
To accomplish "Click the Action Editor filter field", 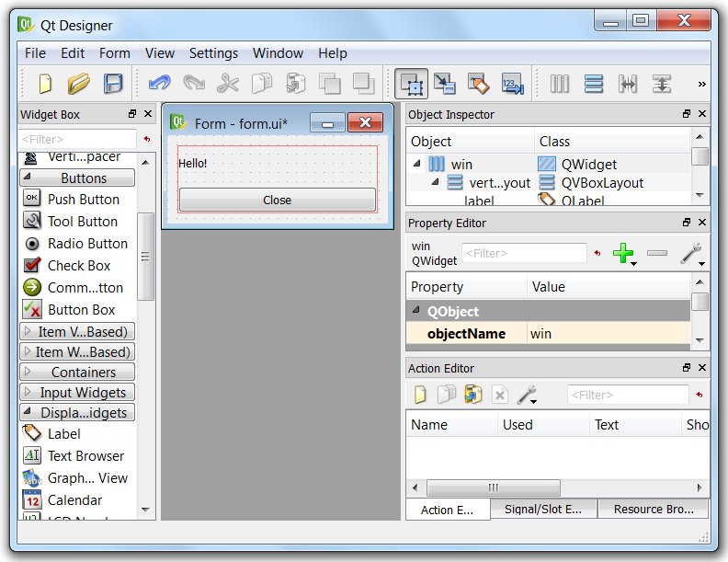I will click(x=628, y=395).
